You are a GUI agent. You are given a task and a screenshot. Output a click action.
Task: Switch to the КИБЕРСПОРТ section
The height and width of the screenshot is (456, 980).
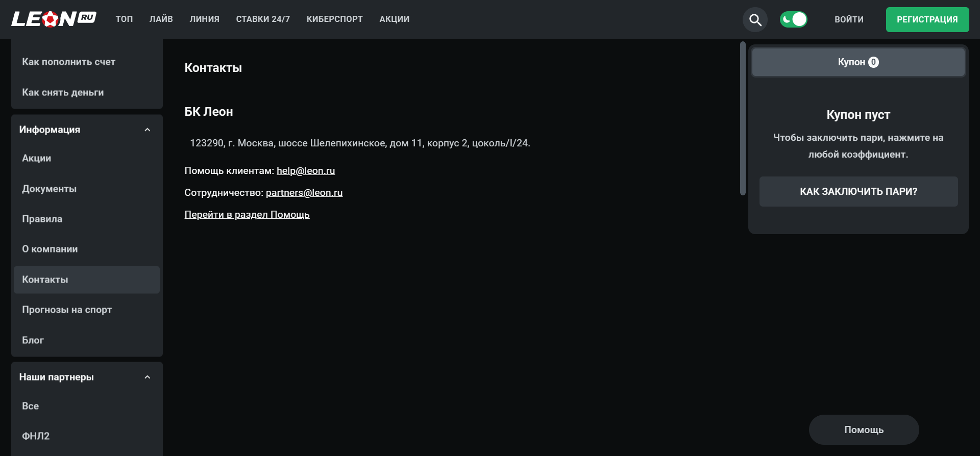(335, 19)
